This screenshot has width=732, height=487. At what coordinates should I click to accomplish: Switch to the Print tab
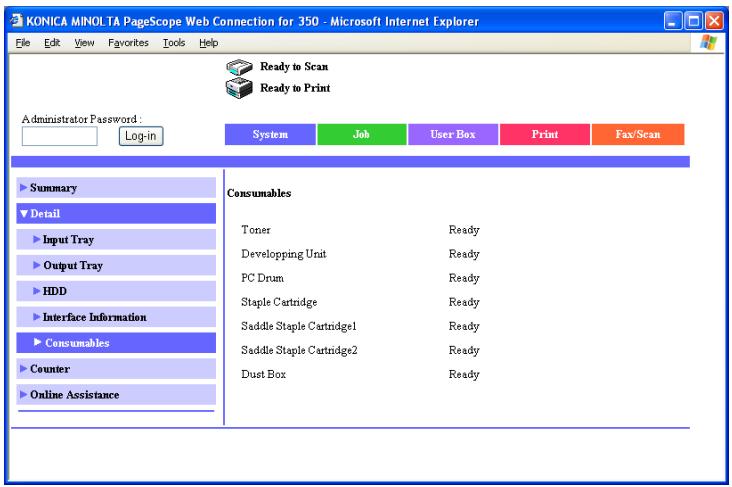coord(545,134)
